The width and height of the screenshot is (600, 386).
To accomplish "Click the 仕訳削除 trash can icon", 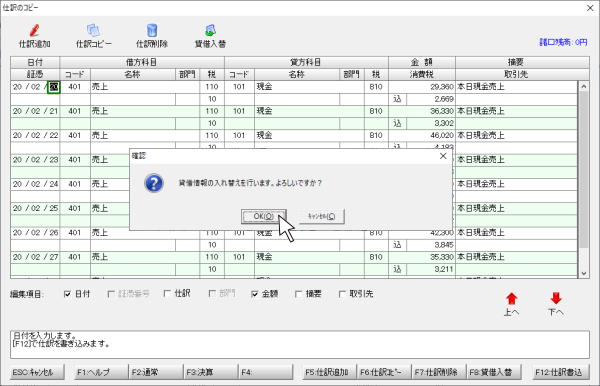I will pyautogui.click(x=152, y=30).
